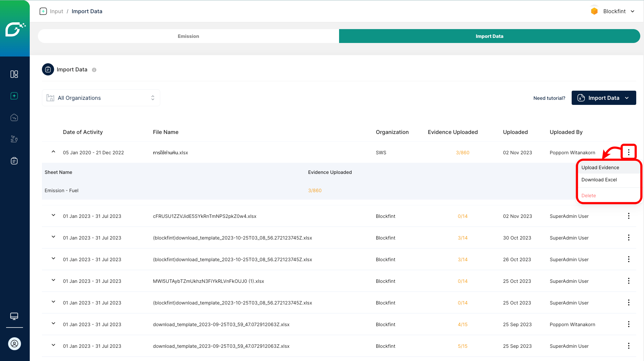Open the dashboard icon in sidebar
The height and width of the screenshot is (361, 644).
[x=14, y=74]
